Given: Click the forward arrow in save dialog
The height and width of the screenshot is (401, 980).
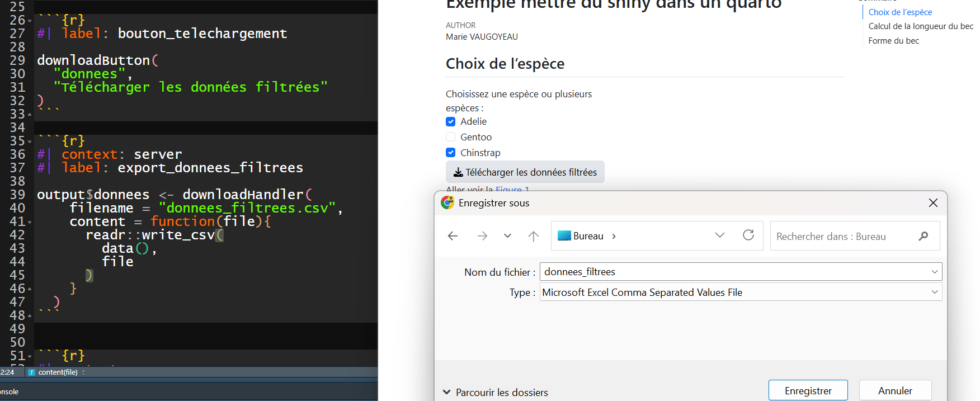Looking at the screenshot, I should (482, 236).
